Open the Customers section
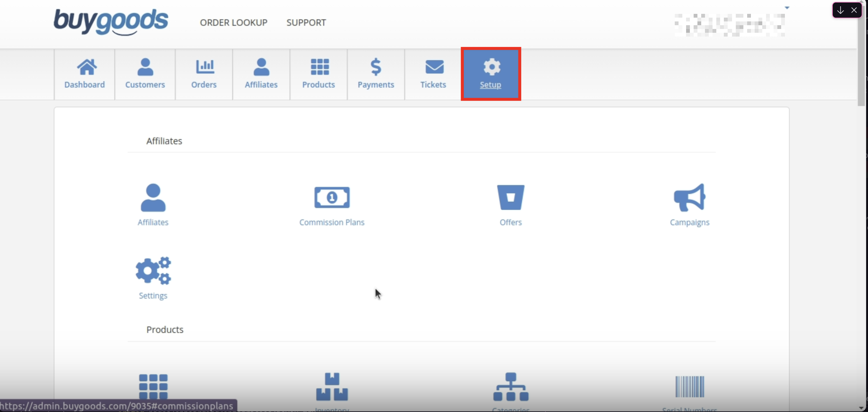The width and height of the screenshot is (868, 412). pyautogui.click(x=145, y=74)
